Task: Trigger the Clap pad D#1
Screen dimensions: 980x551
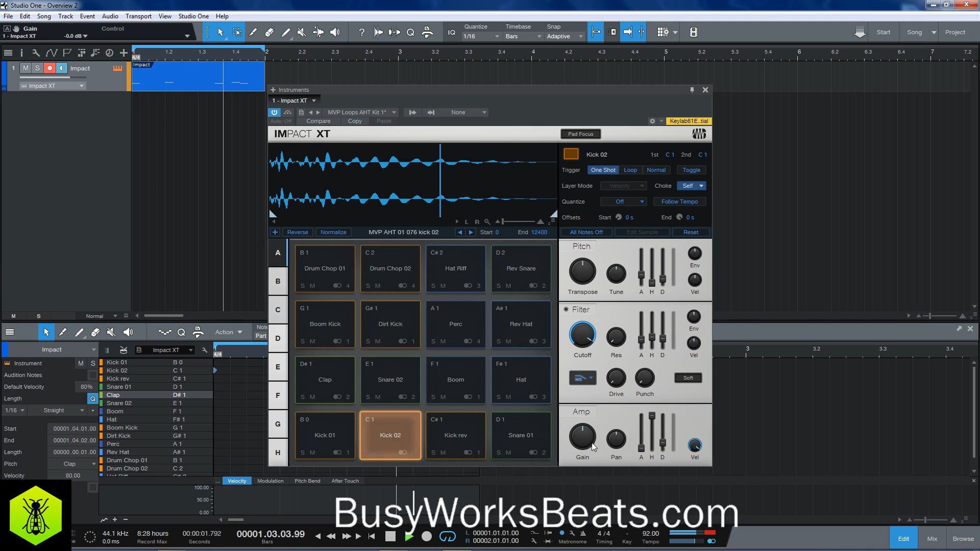Action: pos(325,379)
